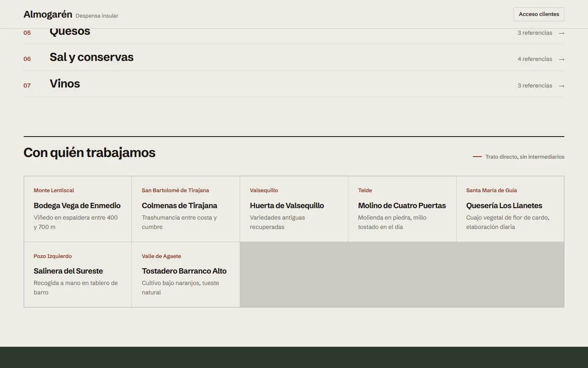The image size is (588, 368).
Task: Click the Trato directo, sin intermediarios text
Action: pyautogui.click(x=525, y=157)
